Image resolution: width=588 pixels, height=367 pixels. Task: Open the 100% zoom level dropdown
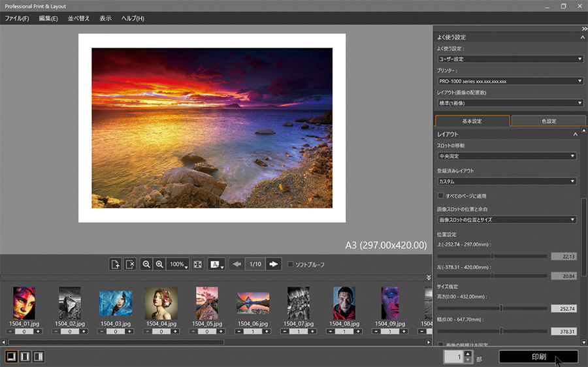point(178,264)
